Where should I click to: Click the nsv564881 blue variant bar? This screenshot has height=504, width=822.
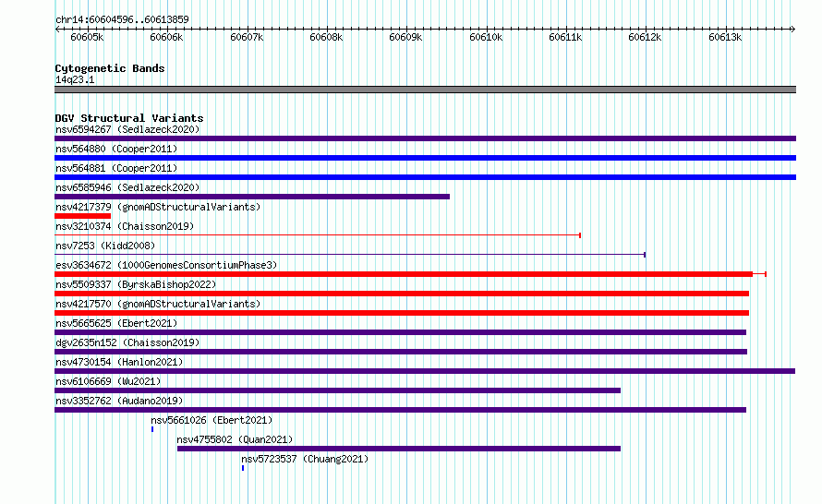[425, 177]
